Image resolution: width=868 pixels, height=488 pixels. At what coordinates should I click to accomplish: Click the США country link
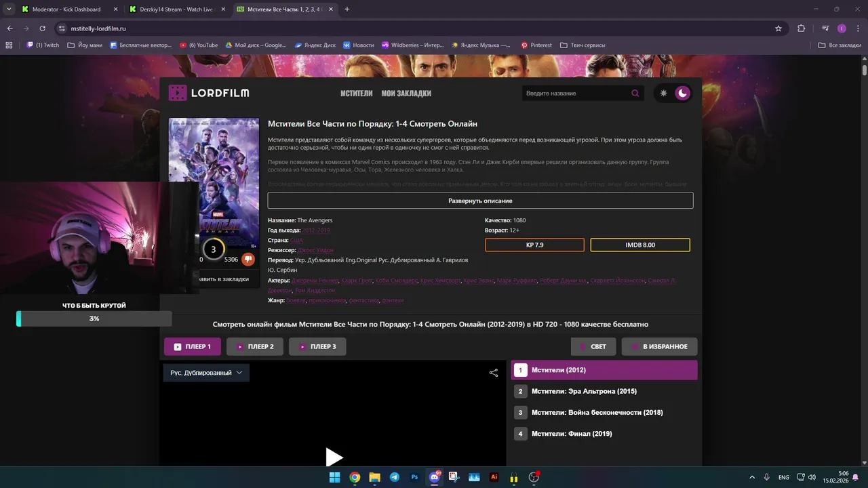[296, 240]
